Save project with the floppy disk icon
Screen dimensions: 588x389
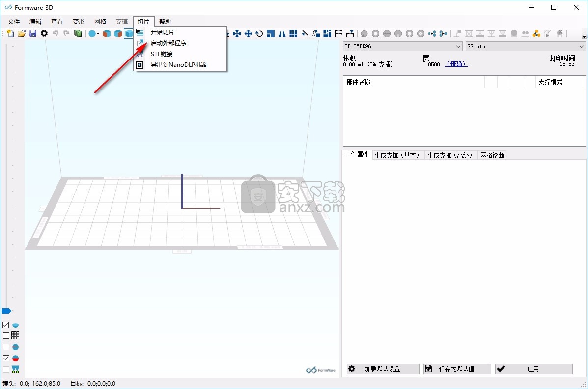(x=33, y=34)
